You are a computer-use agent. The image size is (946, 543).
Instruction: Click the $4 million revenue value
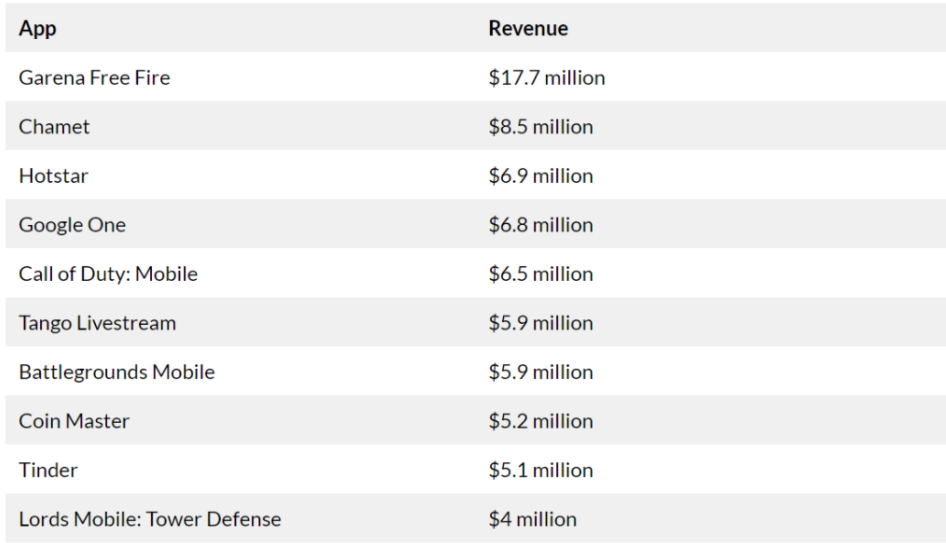pos(532,518)
